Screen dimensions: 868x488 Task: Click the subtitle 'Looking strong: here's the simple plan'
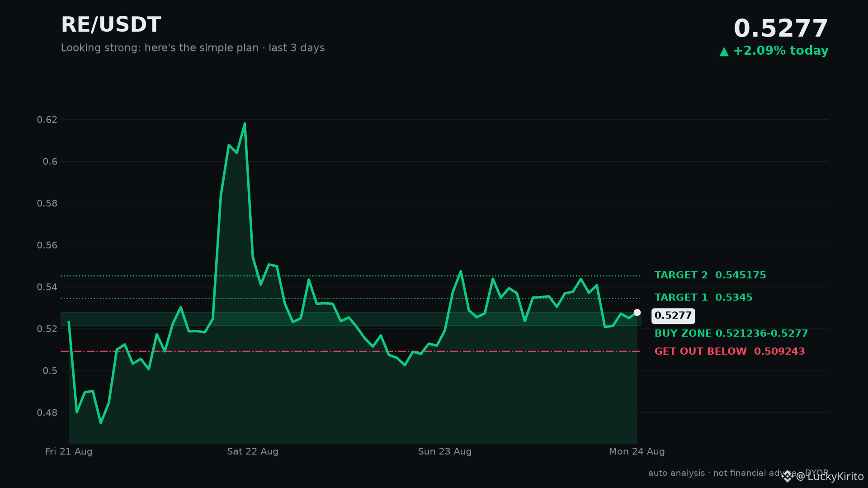point(160,48)
